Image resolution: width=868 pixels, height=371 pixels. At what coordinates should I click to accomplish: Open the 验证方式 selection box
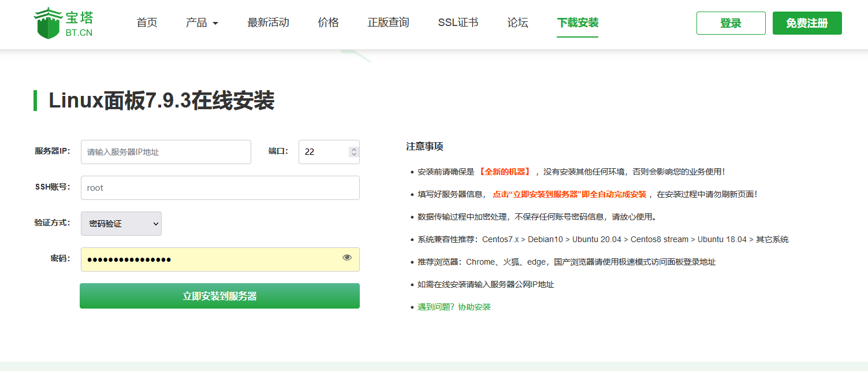[121, 224]
